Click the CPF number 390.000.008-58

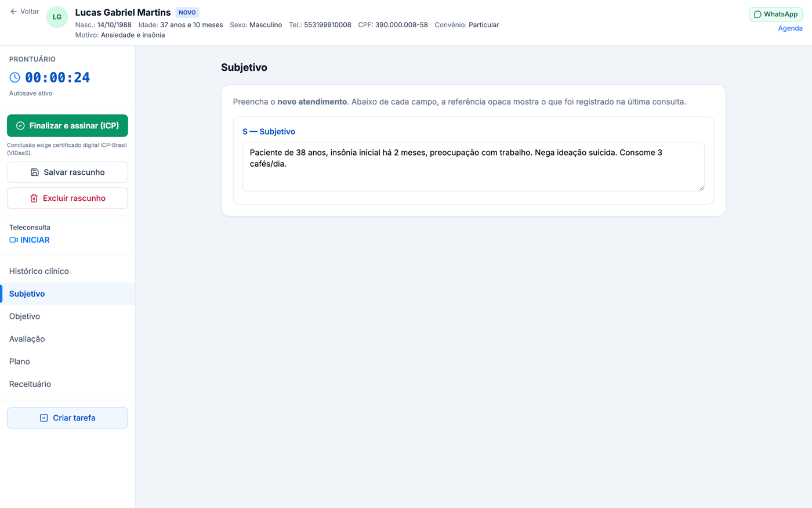(x=401, y=25)
